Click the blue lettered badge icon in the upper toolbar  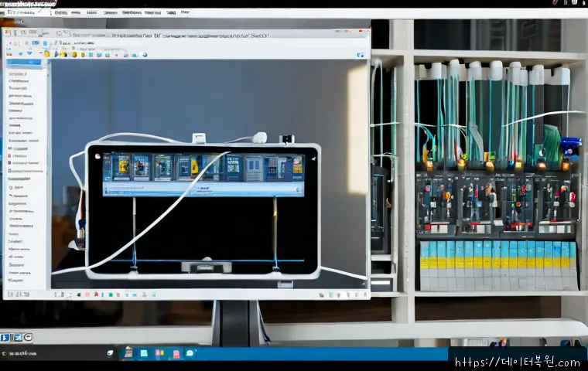point(36,43)
